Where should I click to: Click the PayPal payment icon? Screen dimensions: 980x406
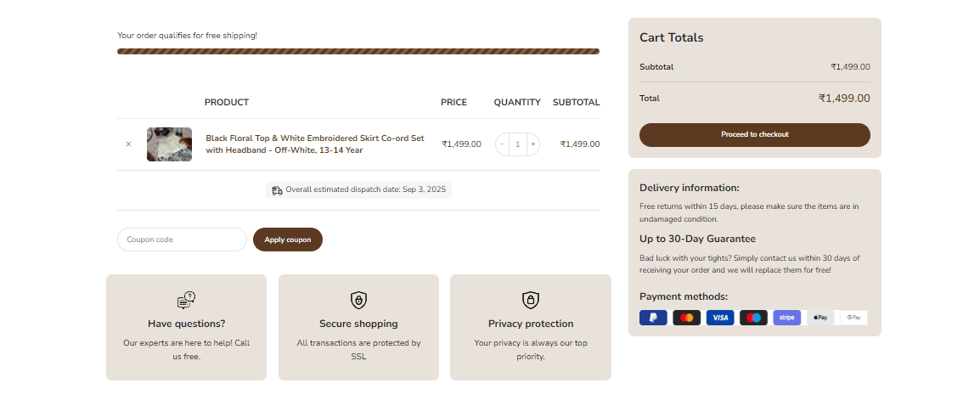tap(653, 318)
